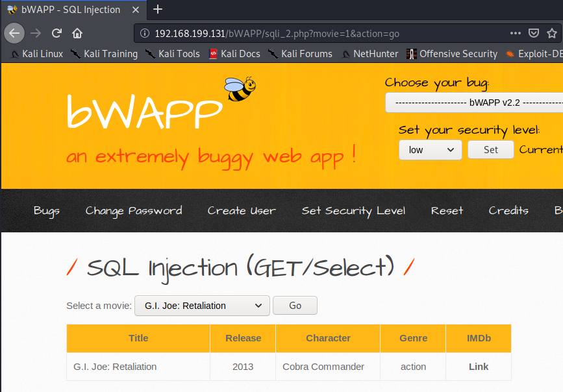Open the NetHunter bookmark

pos(369,54)
